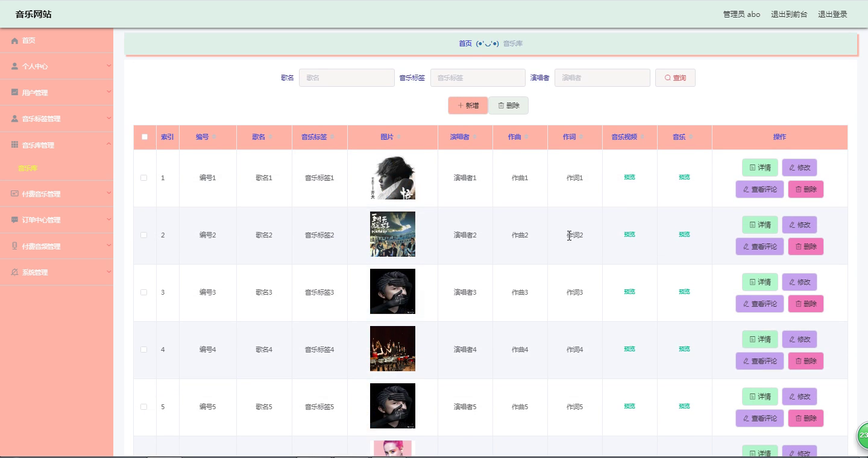Click the 演唱者2 cell
The width and height of the screenshot is (868, 458).
(x=465, y=235)
